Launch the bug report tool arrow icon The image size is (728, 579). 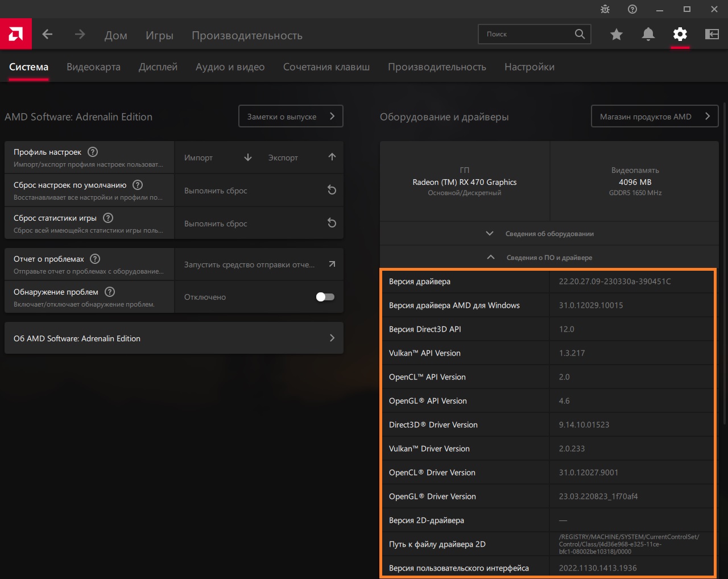[x=332, y=264]
